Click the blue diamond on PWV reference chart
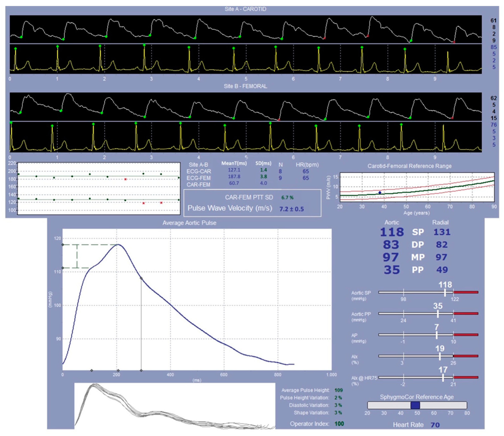The height and width of the screenshot is (436, 504). [x=380, y=193]
